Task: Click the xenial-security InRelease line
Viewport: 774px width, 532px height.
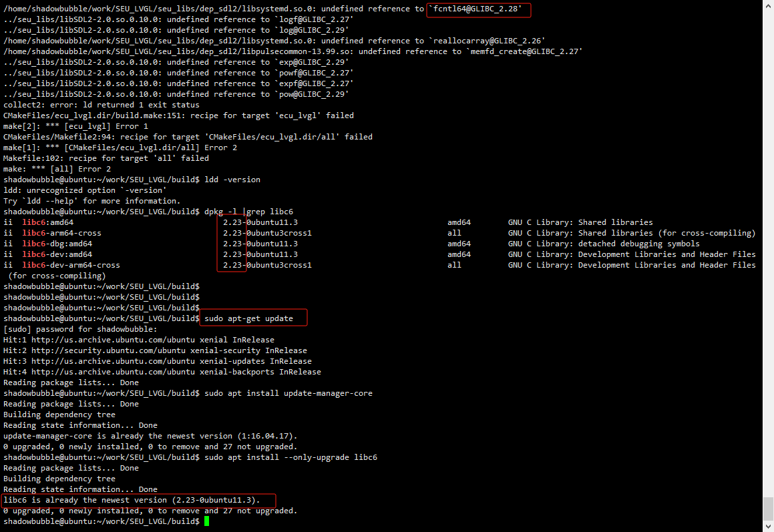Action: point(155,350)
